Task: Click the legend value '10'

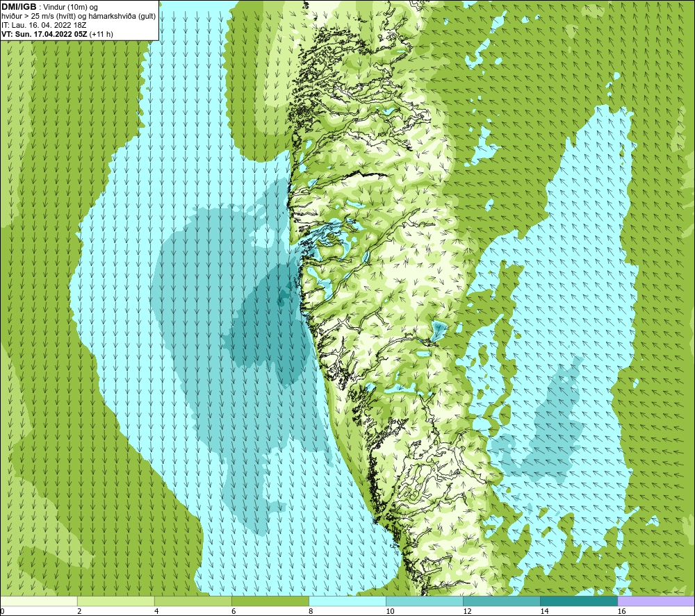Action: coord(390,612)
